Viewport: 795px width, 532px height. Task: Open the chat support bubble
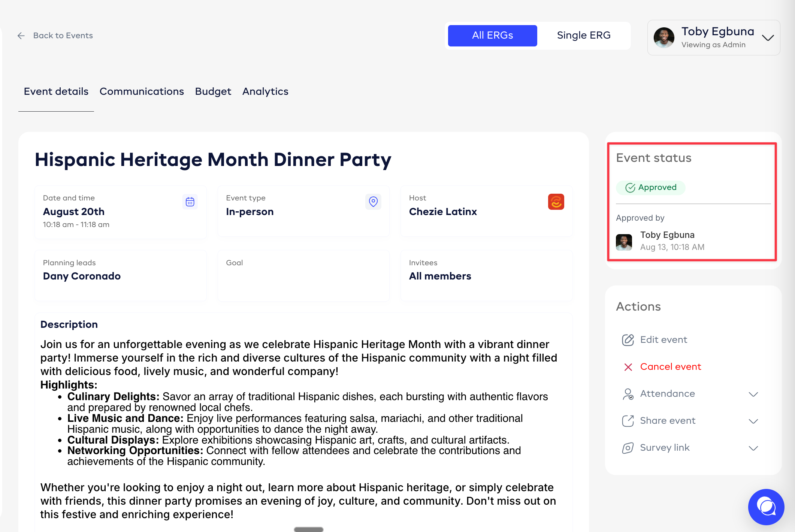click(x=766, y=507)
